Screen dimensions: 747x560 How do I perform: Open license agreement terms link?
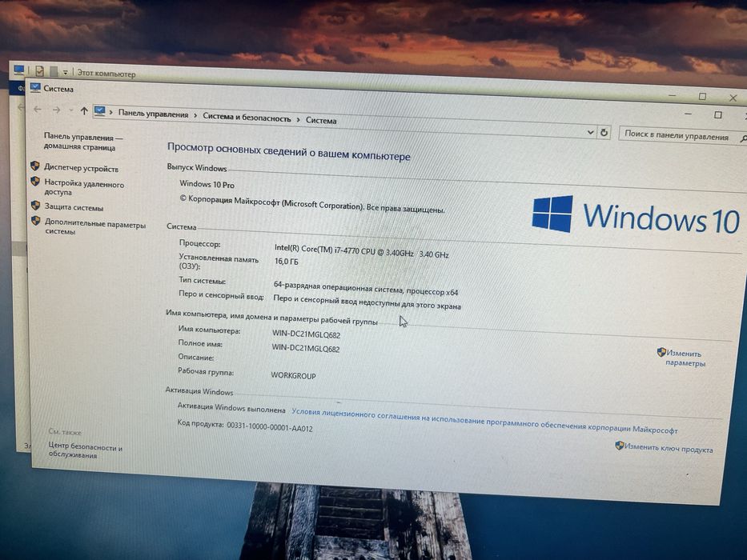coord(484,422)
